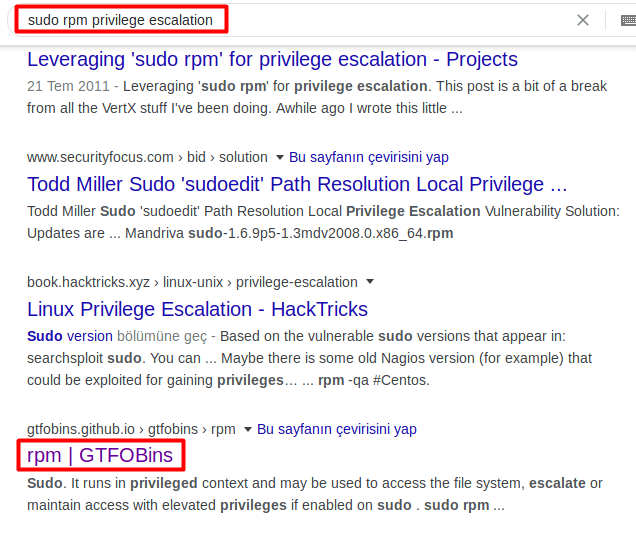The height and width of the screenshot is (534, 636).
Task: Expand the dropdown arrow beside gtfobins.github.io breadcrumb
Action: coord(247,430)
